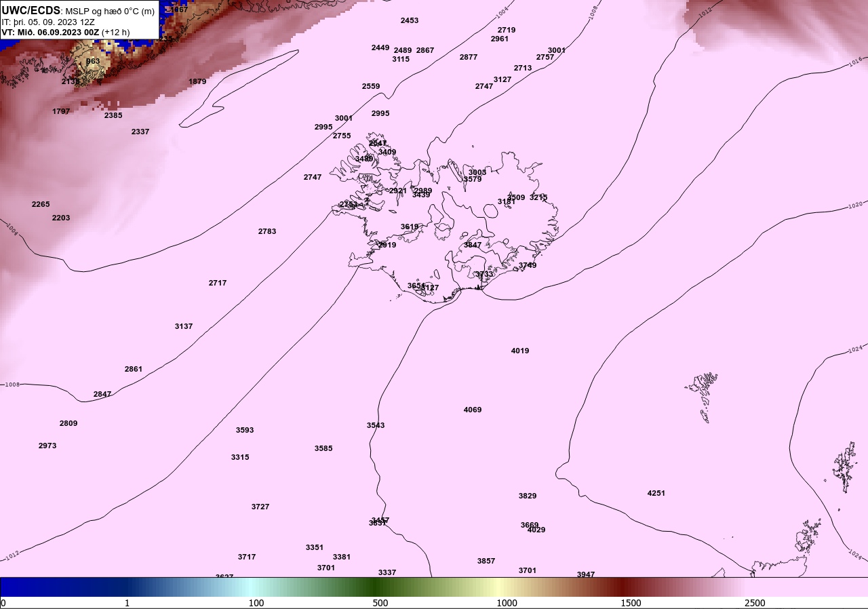Image resolution: width=868 pixels, height=609 pixels.
Task: Click the 3137 height value
Action: (x=184, y=326)
